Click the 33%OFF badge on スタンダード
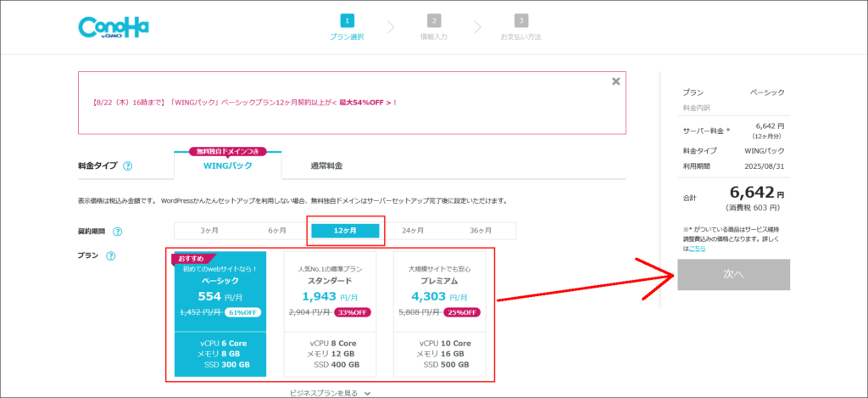 point(352,312)
